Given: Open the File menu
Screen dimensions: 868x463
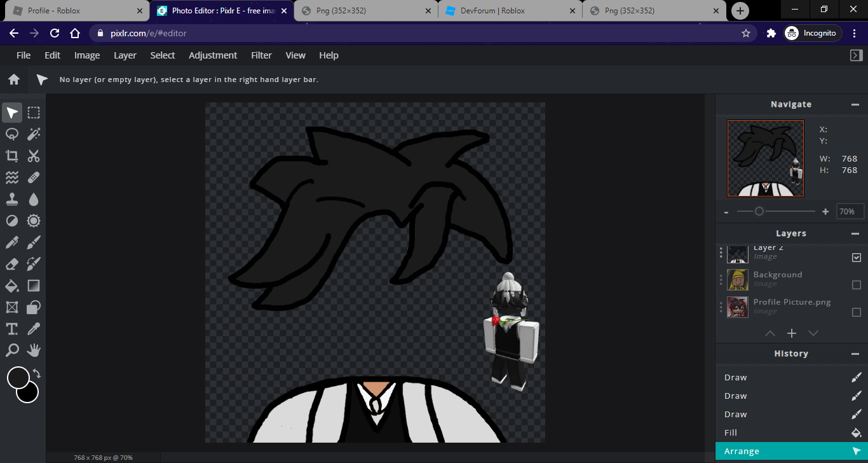Looking at the screenshot, I should click(x=24, y=55).
